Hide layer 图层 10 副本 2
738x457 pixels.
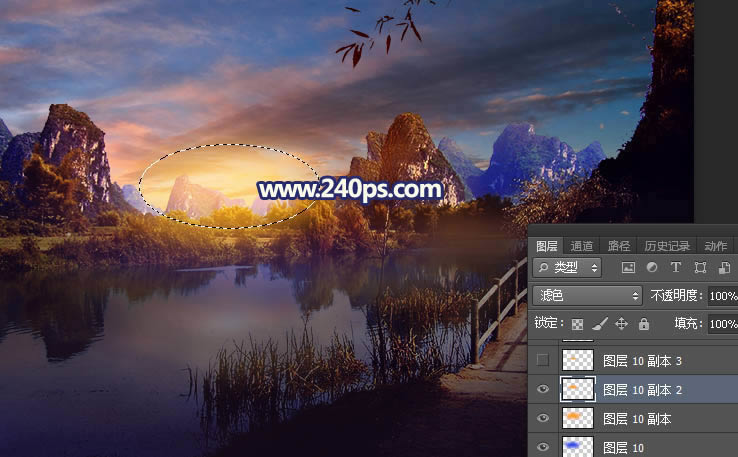coord(543,389)
